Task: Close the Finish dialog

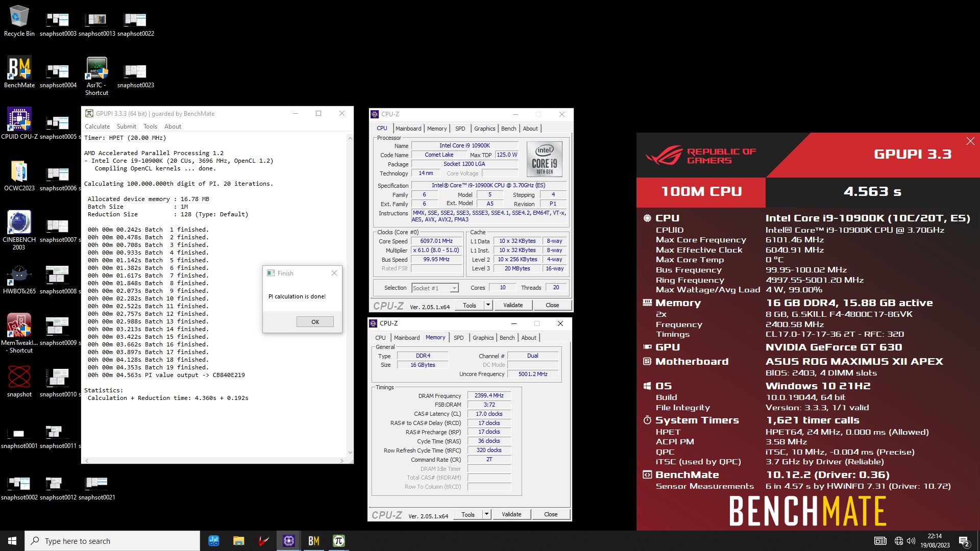Action: (x=334, y=273)
